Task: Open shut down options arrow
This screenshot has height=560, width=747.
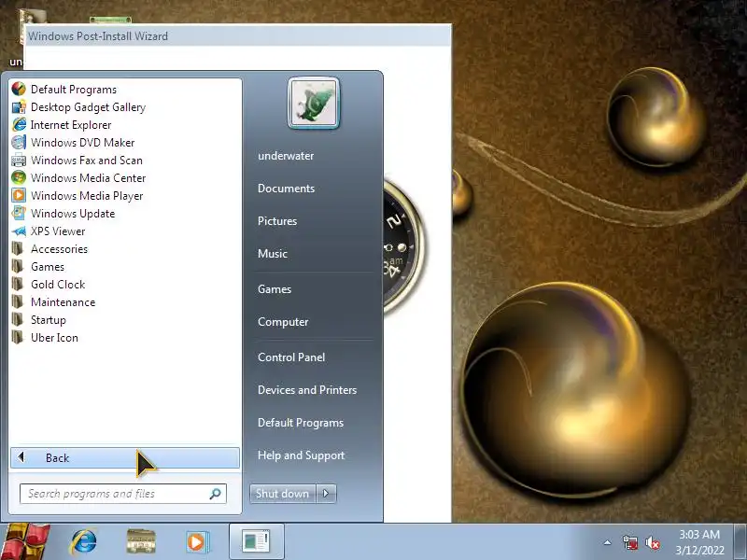Action: pyautogui.click(x=326, y=494)
